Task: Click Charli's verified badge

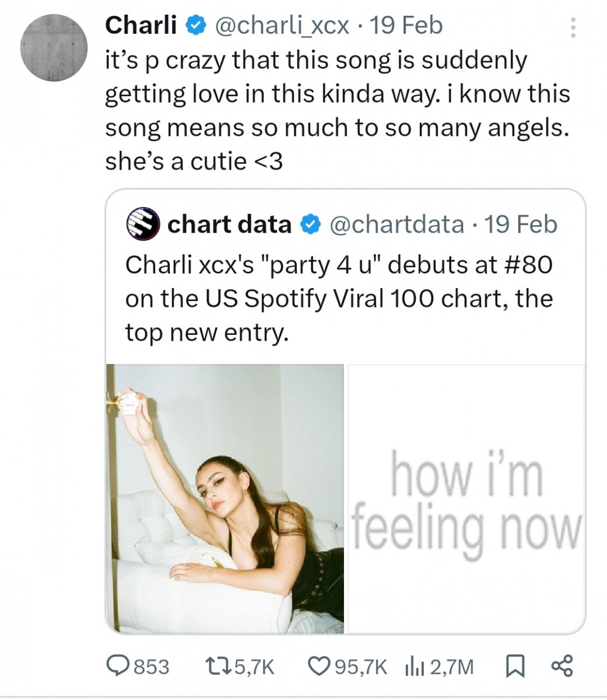Action: (x=194, y=26)
